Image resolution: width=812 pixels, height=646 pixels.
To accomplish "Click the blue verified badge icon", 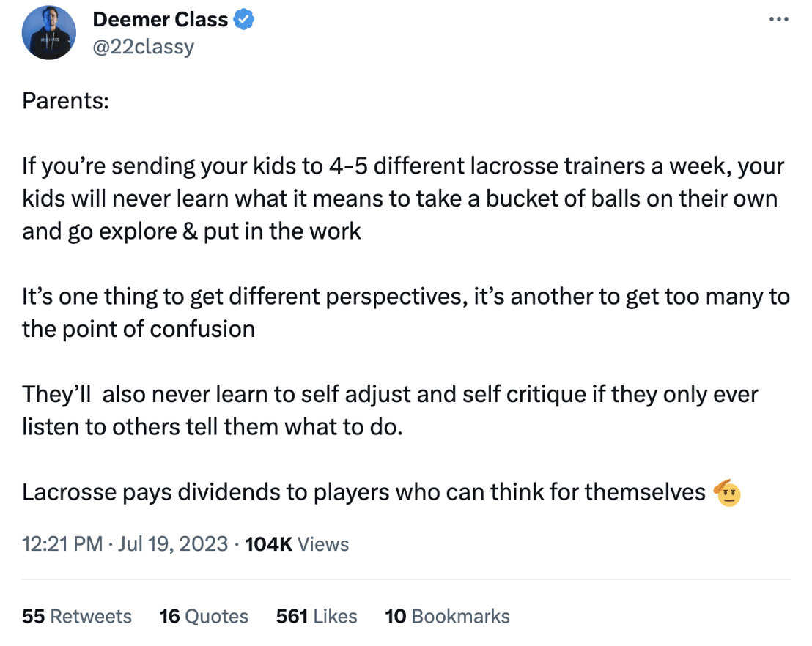I will 245,19.
